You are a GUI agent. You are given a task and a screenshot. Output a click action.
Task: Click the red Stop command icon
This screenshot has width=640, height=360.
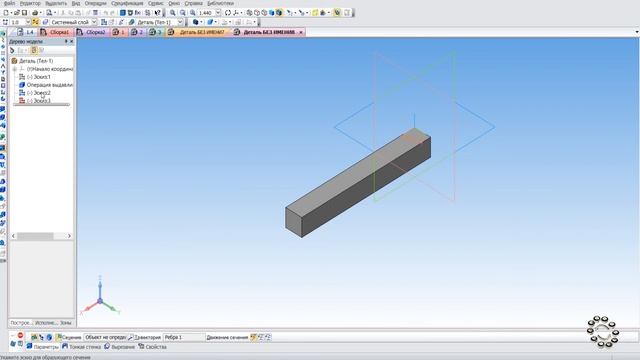pyautogui.click(x=20, y=336)
